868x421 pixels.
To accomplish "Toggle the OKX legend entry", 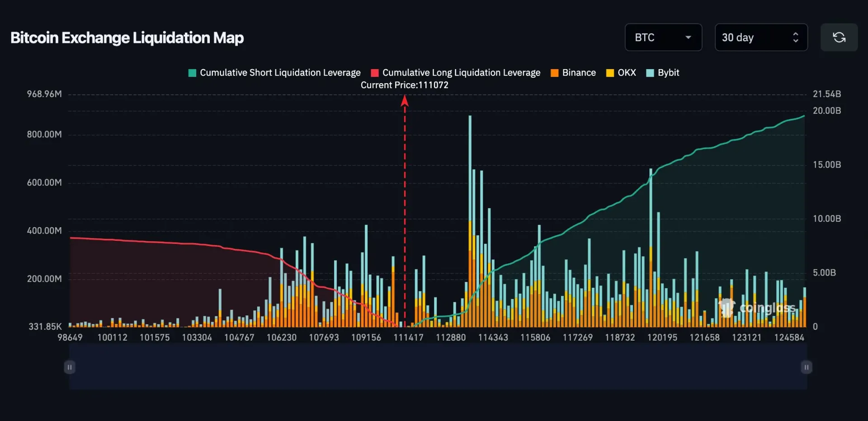I will [627, 73].
